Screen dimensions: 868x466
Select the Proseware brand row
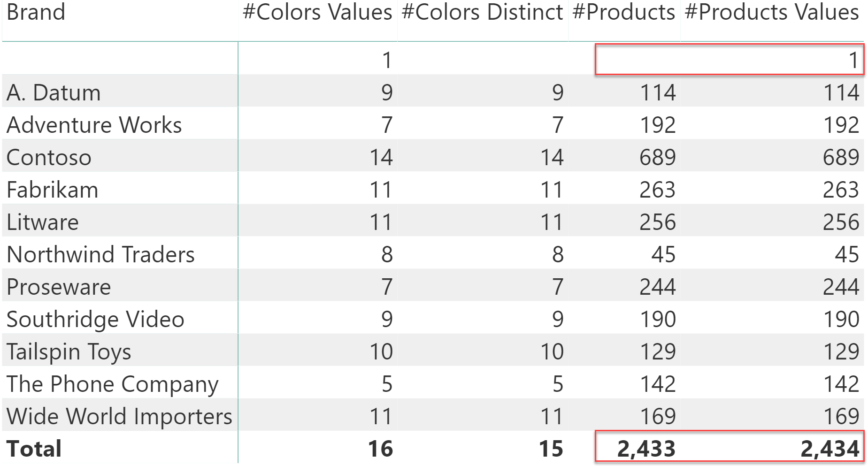pyautogui.click(x=433, y=286)
